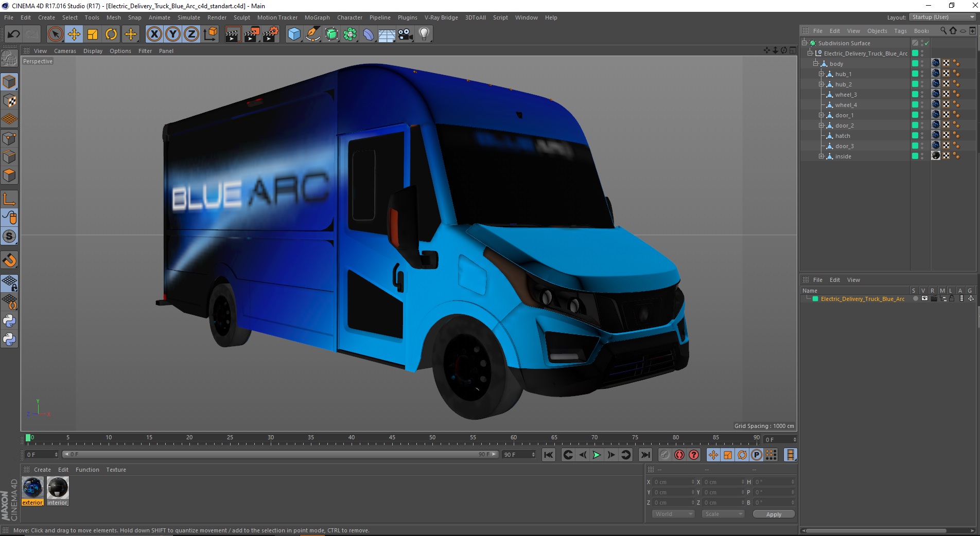980x536 pixels.
Task: Toggle wheel_3 visibility dots
Action: [x=922, y=94]
